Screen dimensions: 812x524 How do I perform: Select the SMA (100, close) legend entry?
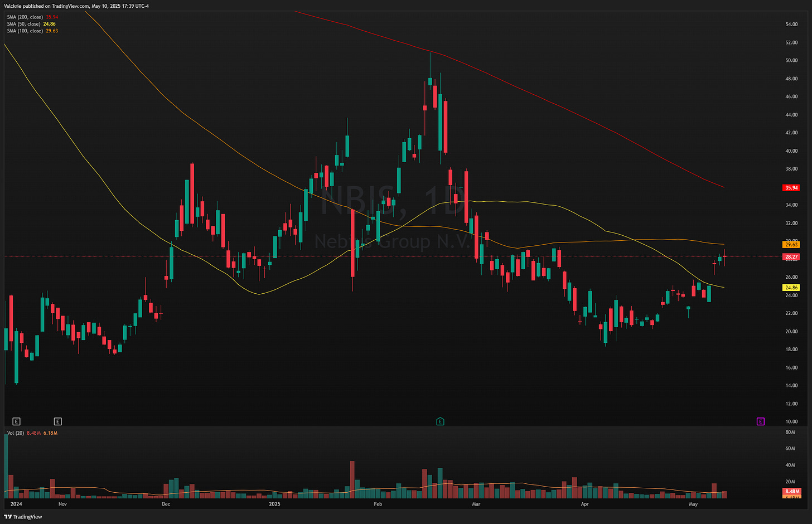[x=32, y=31]
